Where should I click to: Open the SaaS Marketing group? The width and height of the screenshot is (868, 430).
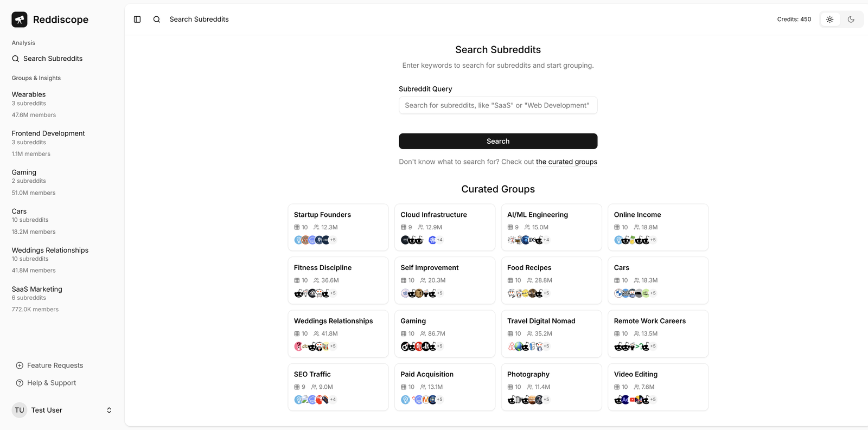pyautogui.click(x=37, y=289)
